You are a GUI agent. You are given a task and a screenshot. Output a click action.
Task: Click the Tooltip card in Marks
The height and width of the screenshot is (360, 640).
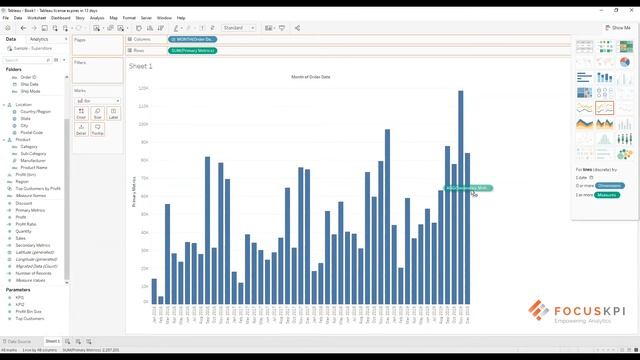(x=97, y=130)
